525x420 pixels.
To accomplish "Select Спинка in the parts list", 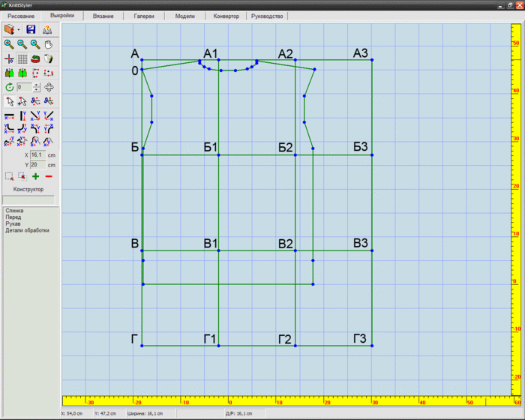I will [14, 211].
